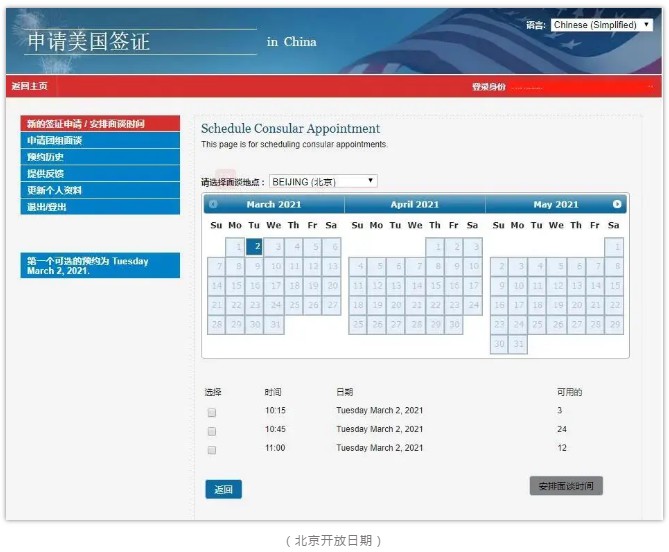The height and width of the screenshot is (552, 669).
Task: Click the March 2021 month header
Action: [x=274, y=204]
